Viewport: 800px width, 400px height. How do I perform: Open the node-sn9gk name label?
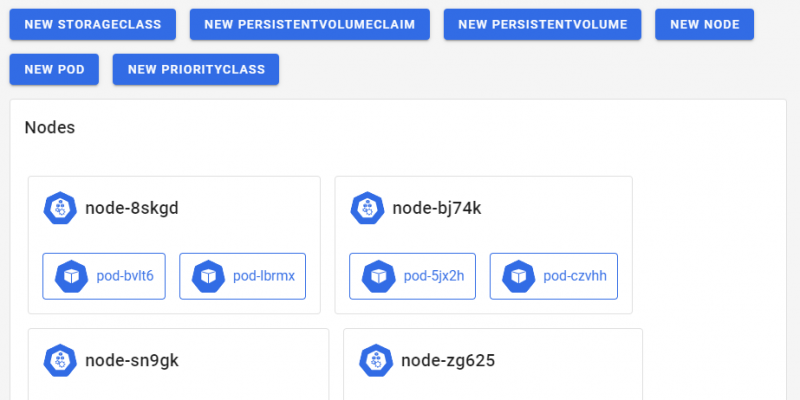(132, 360)
